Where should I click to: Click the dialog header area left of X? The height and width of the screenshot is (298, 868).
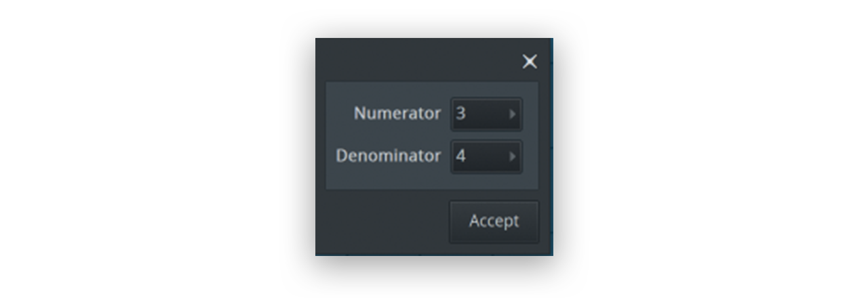pyautogui.click(x=417, y=61)
